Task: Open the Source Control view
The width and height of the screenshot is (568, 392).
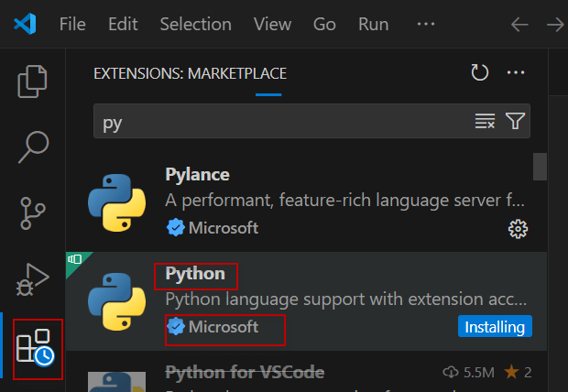Action: [x=33, y=210]
